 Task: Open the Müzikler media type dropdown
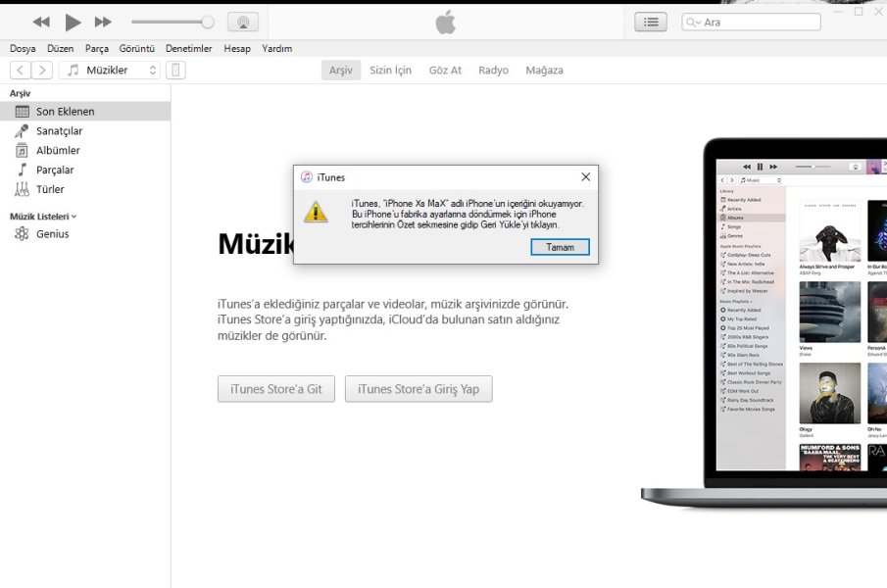pyautogui.click(x=109, y=70)
